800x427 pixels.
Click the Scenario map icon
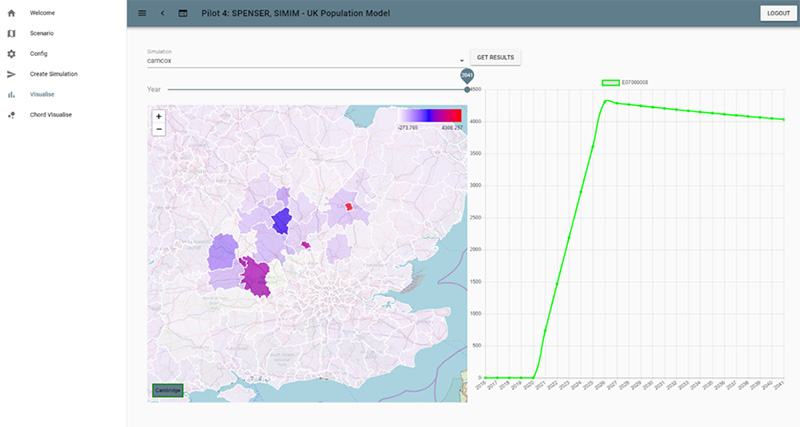(11, 33)
